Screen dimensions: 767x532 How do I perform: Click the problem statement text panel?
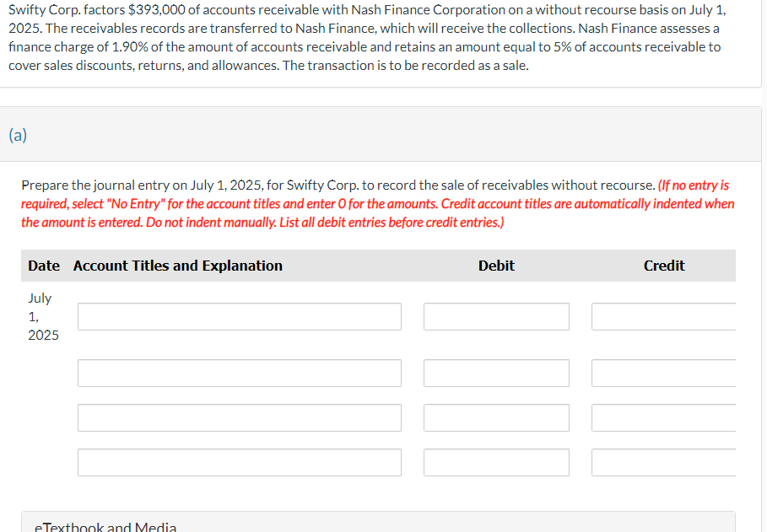[x=380, y=38]
